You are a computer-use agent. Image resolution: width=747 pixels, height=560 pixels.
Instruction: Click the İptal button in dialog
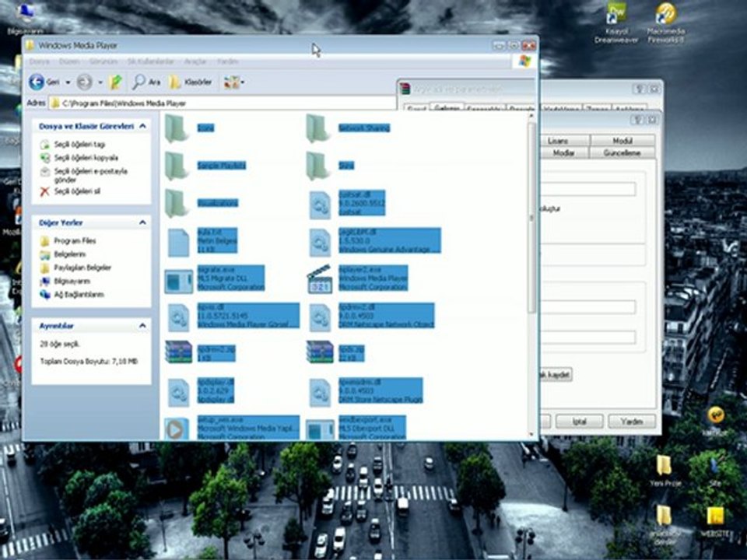[x=579, y=422]
